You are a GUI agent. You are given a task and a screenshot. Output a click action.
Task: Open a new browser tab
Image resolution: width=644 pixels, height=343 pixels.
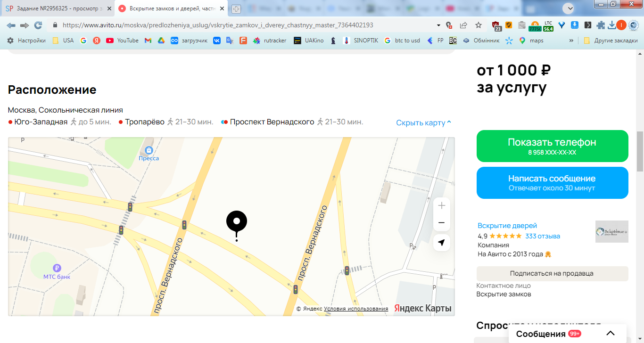click(x=236, y=8)
